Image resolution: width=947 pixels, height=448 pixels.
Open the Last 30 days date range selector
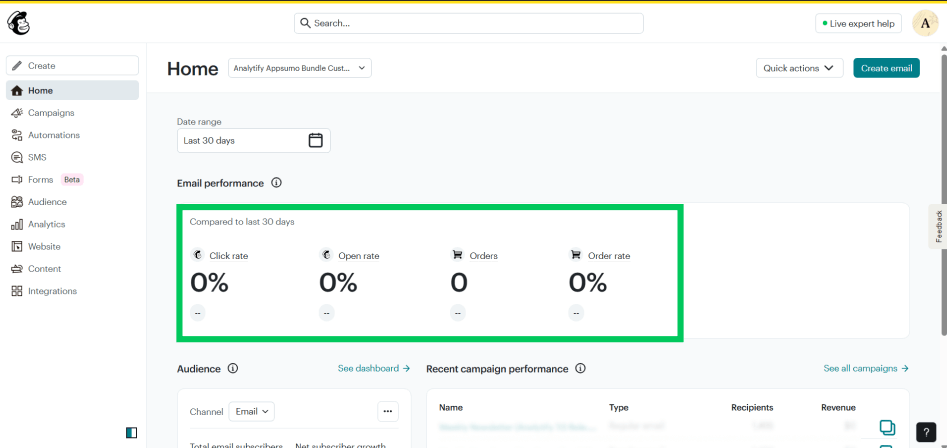(x=254, y=141)
